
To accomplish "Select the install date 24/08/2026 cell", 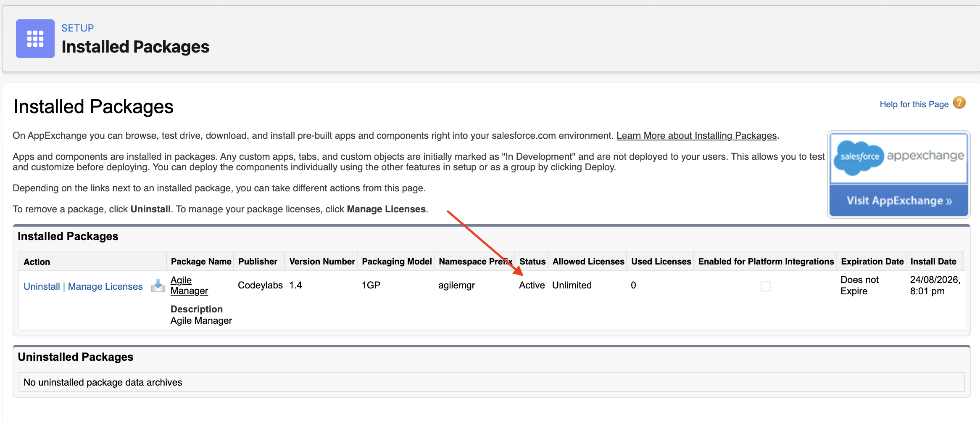I will (x=935, y=286).
